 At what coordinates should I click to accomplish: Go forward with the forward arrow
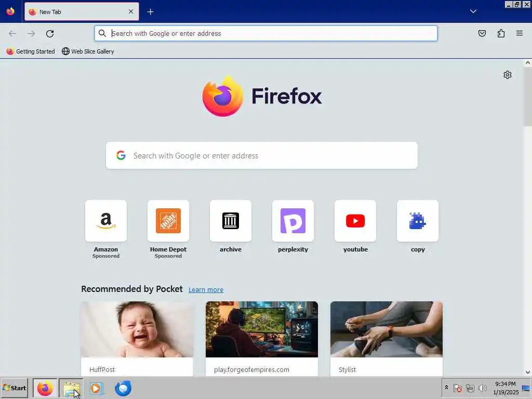(31, 33)
